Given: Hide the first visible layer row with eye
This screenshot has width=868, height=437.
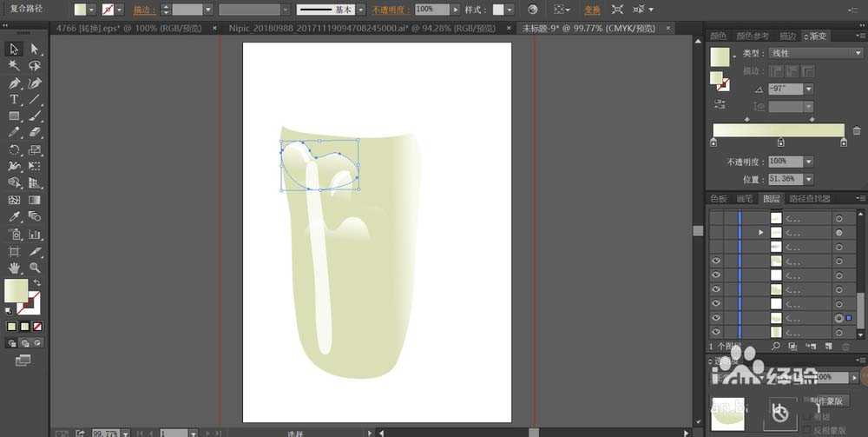Looking at the screenshot, I should tap(716, 261).
